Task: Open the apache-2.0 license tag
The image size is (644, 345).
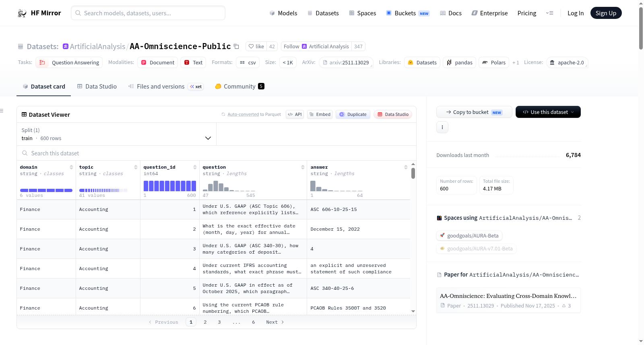Action: [567, 62]
